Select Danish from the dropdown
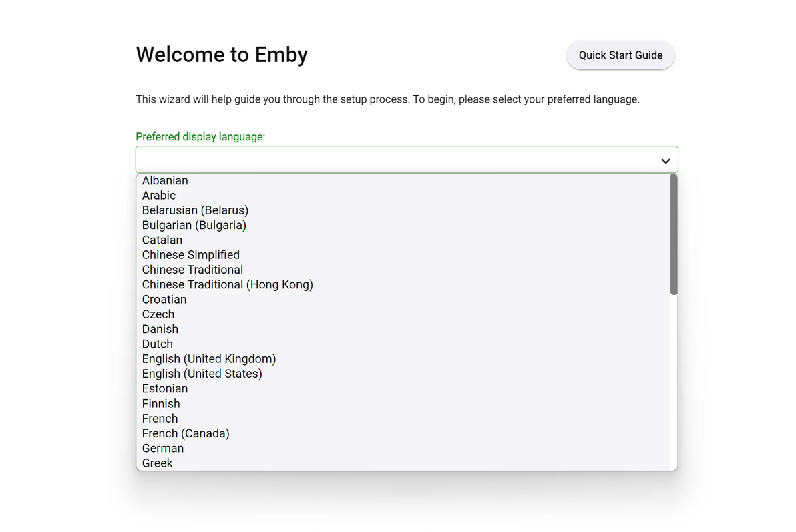Image resolution: width=796 pixels, height=532 pixels. click(160, 329)
